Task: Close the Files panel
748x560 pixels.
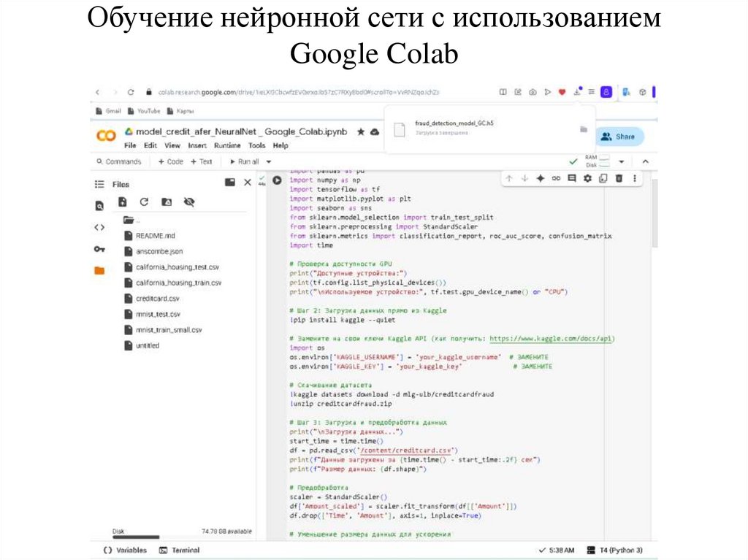Action: click(x=248, y=182)
